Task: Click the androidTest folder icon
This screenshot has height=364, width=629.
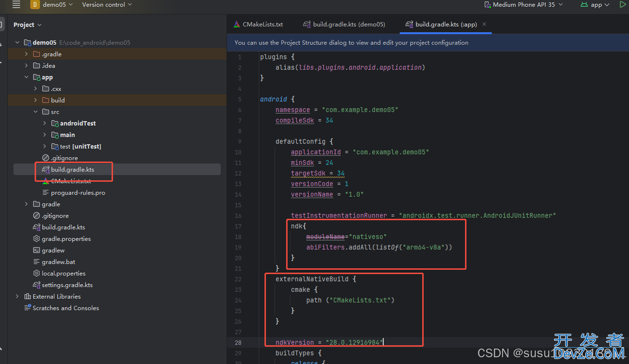Action: tap(55, 124)
